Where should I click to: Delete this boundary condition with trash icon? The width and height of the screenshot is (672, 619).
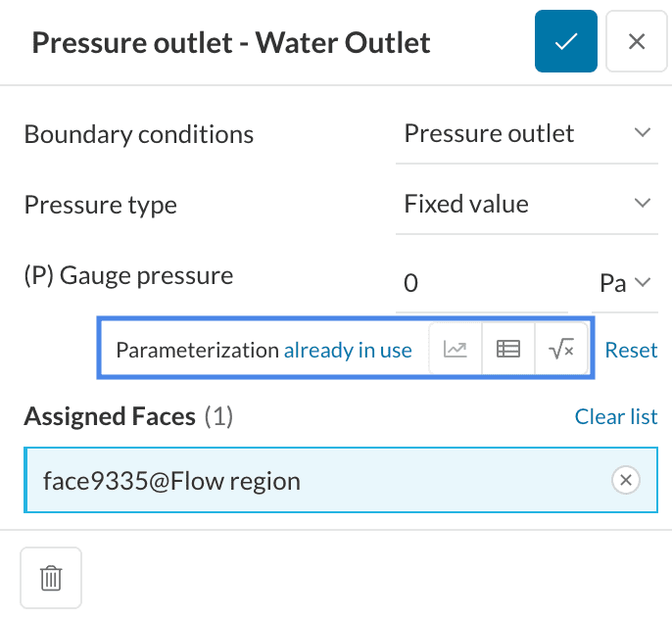coord(51,578)
